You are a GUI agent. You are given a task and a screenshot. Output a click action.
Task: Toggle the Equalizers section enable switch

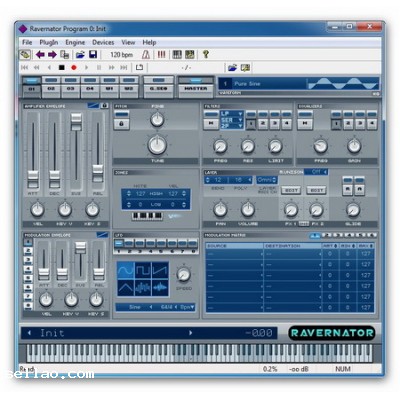click(305, 114)
